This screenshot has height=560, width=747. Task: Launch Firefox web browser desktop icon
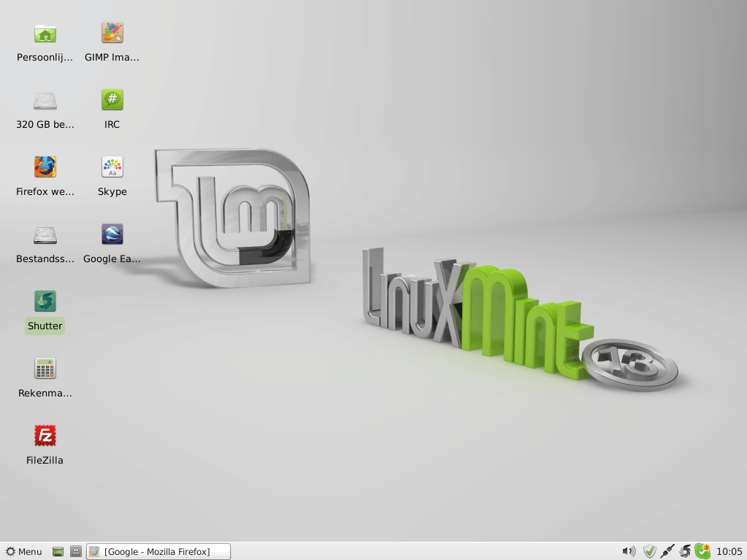(45, 166)
